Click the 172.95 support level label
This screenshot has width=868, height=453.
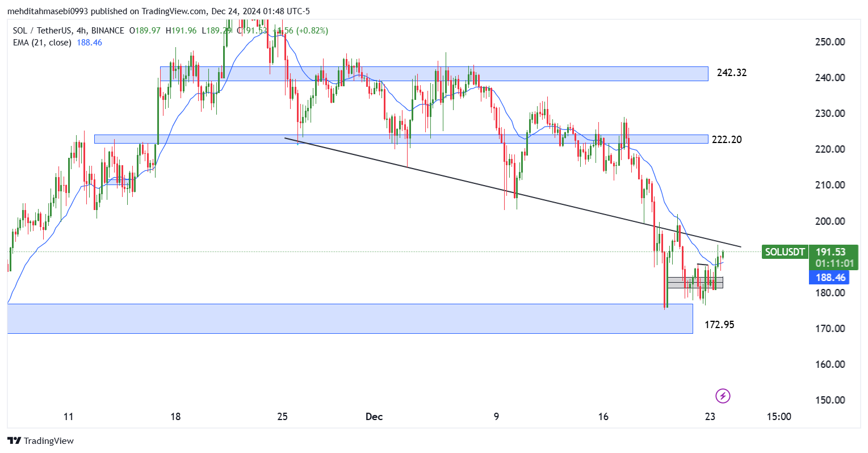click(x=719, y=325)
